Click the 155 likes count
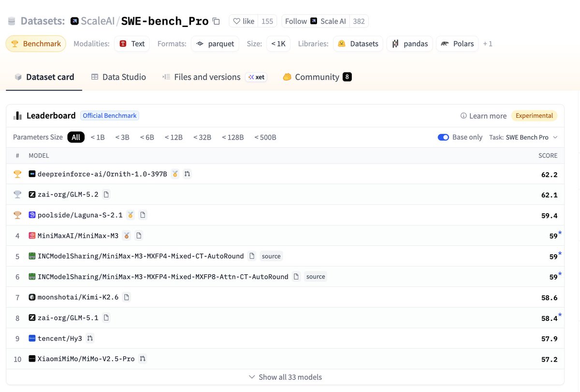Screen dimensions: 580x392 (267, 21)
